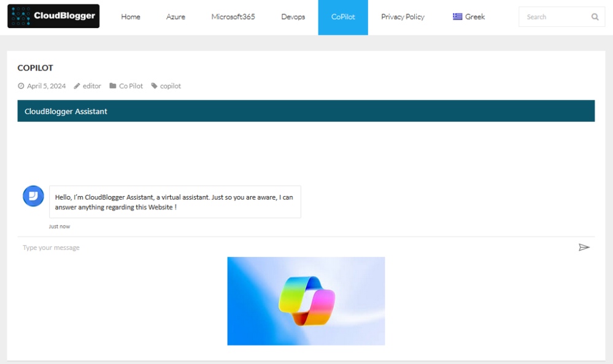The width and height of the screenshot is (613, 364).
Task: Open the Home menu item
Action: (131, 17)
